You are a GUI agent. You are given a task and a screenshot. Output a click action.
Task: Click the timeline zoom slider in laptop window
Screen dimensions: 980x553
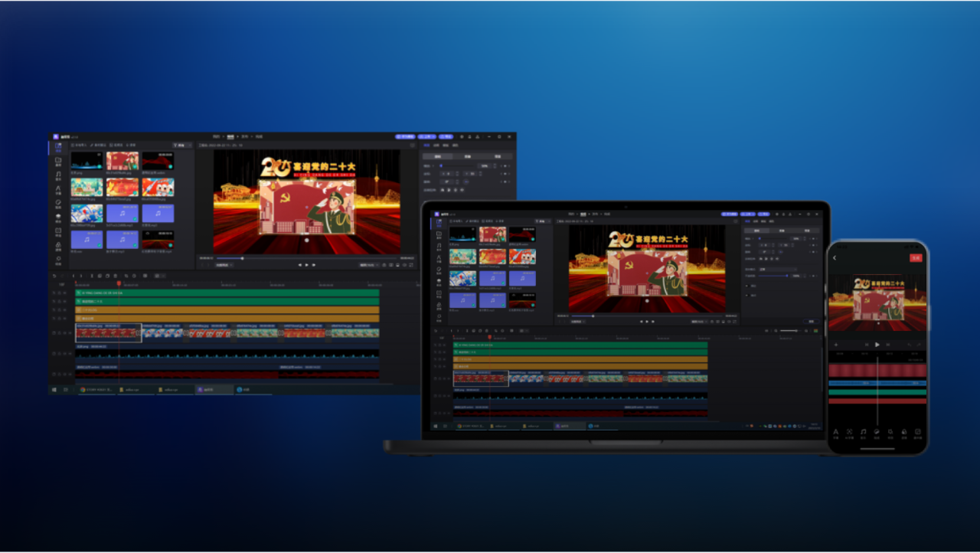click(790, 331)
